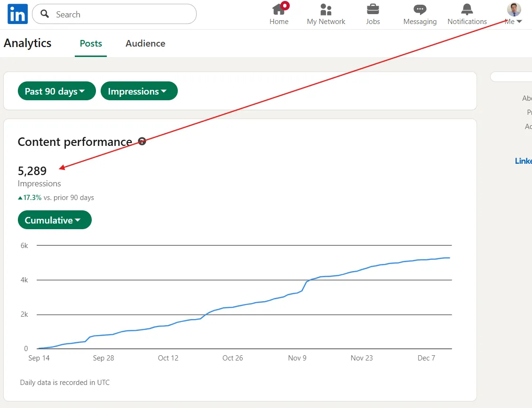Screen dimensions: 532x408
Task: Go to the Home feed icon
Action: pyautogui.click(x=279, y=9)
